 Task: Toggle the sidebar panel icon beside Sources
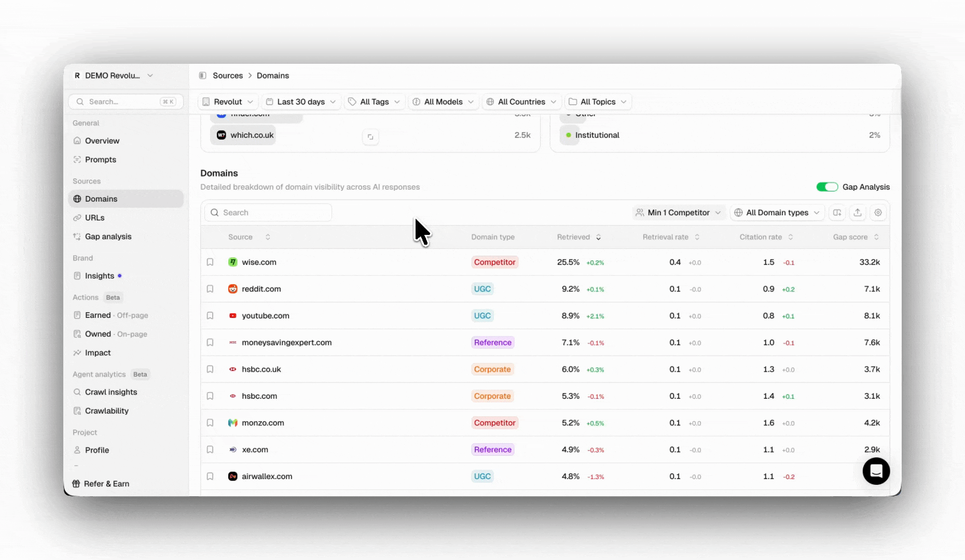click(202, 76)
